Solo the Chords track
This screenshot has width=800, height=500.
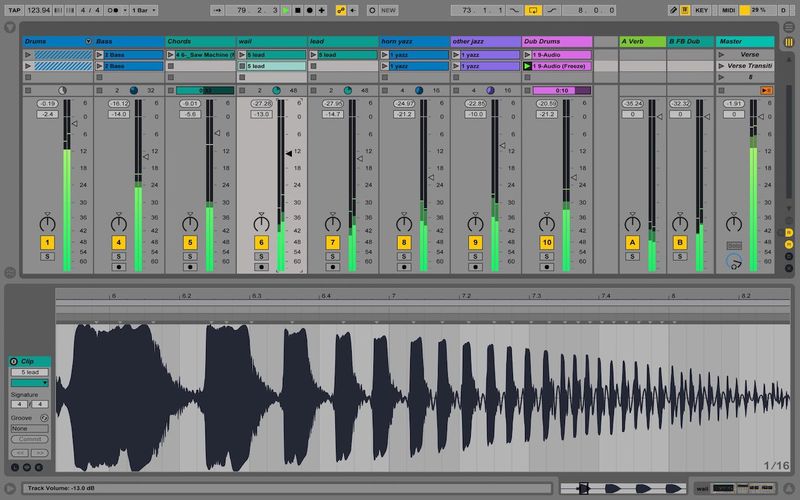point(190,256)
